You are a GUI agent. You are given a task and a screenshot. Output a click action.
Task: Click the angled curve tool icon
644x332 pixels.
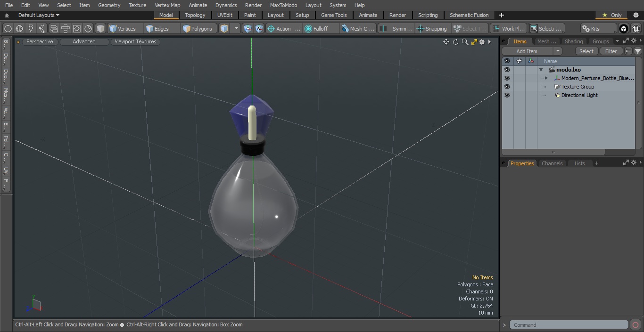(x=42, y=29)
